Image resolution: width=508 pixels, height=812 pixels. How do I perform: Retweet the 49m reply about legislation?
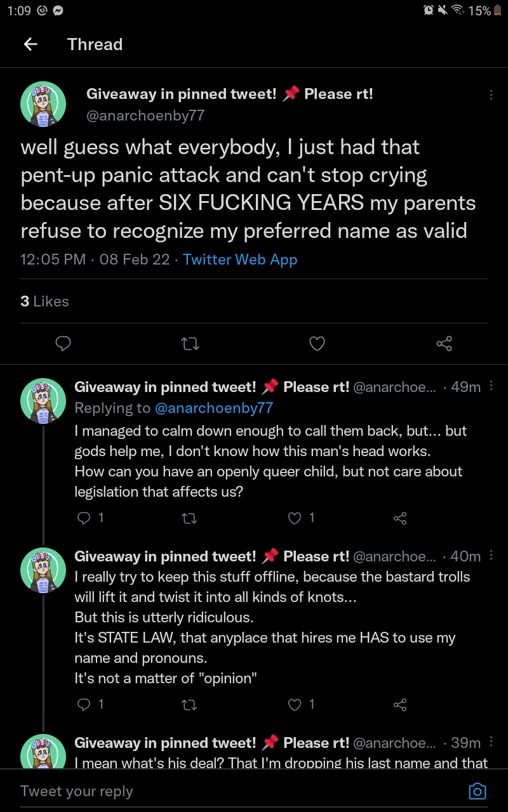coord(189,518)
